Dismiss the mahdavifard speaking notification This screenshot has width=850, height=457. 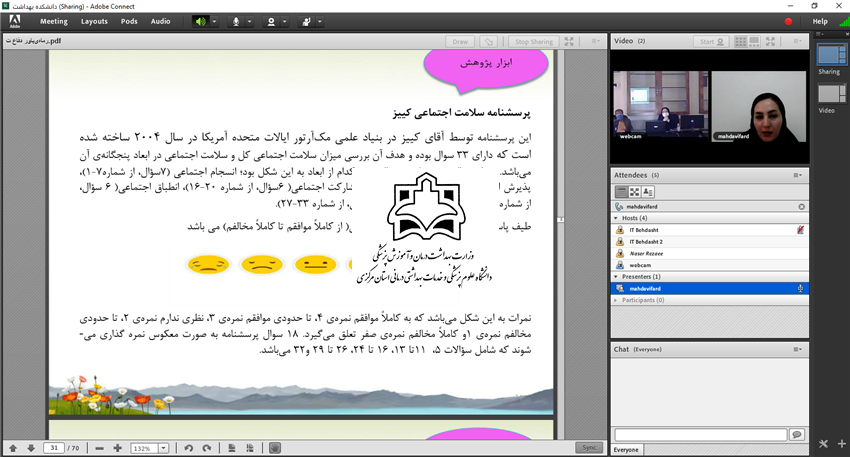[x=801, y=207]
